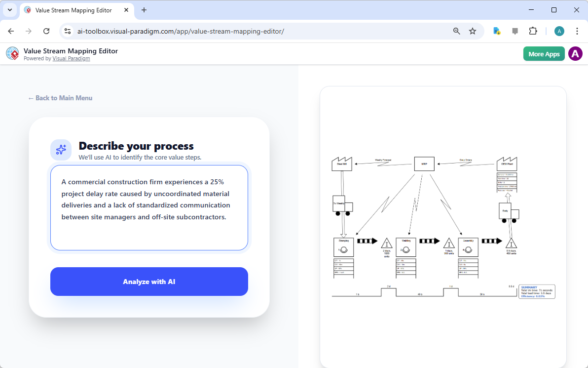Open the value stream map preview thumbnail
588x368 pixels.
442,227
